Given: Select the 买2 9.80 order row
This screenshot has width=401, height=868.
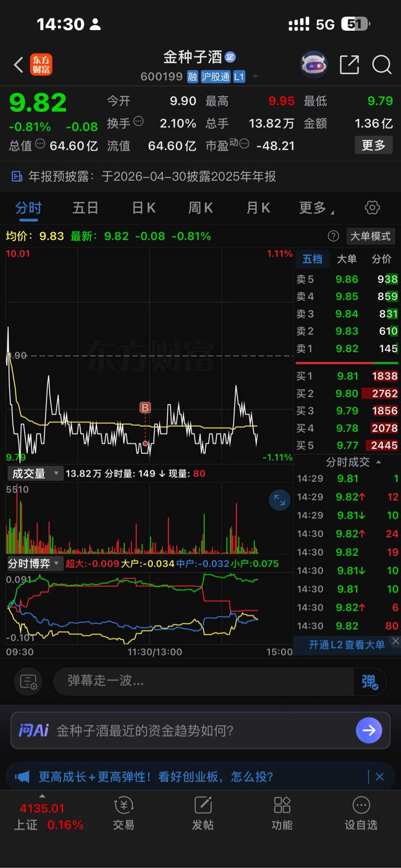Looking at the screenshot, I should pos(347,393).
